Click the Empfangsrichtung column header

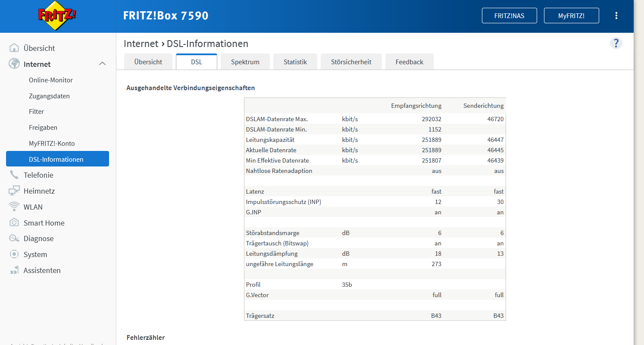[416, 106]
